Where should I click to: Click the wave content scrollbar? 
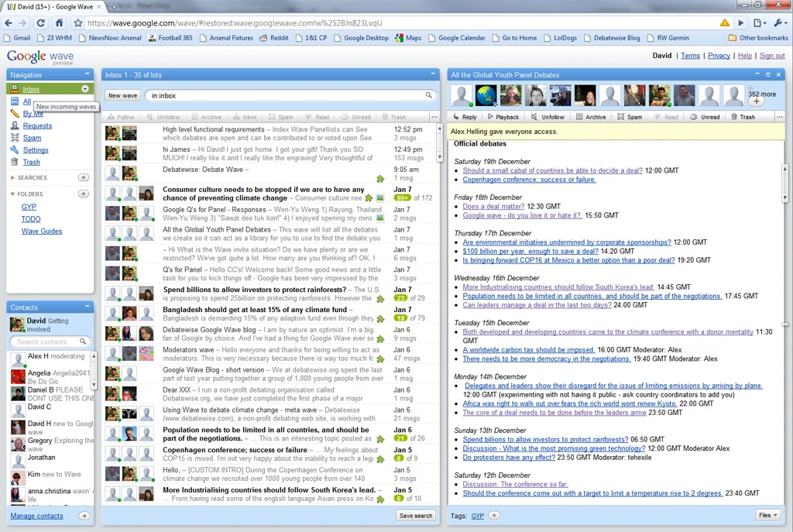[x=785, y=182]
